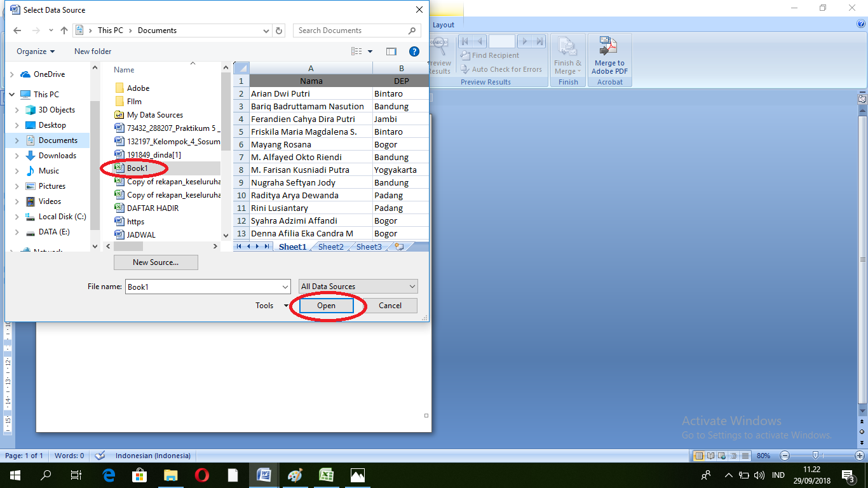Expand the Organize menu
Image resolution: width=868 pixels, height=488 pixels.
[36, 51]
